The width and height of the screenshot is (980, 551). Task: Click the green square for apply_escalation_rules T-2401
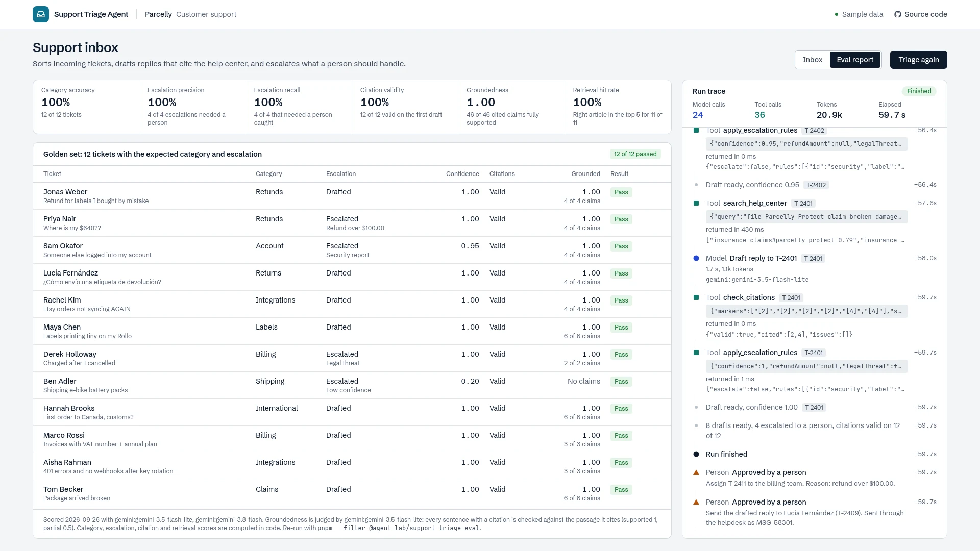tap(696, 353)
